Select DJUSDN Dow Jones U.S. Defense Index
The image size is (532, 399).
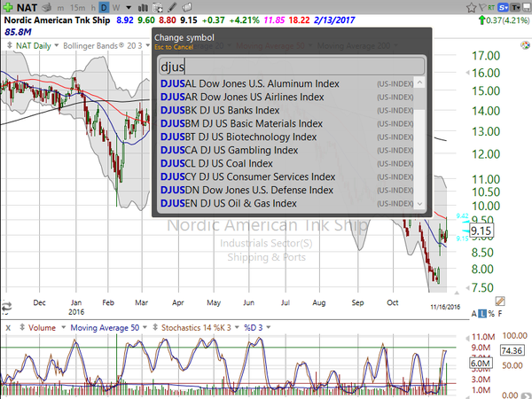tap(287, 190)
